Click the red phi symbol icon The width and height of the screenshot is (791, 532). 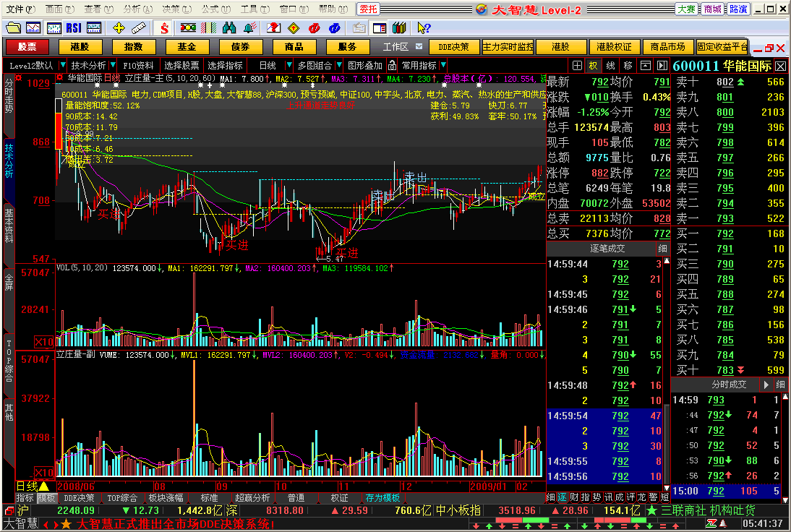pyautogui.click(x=314, y=27)
